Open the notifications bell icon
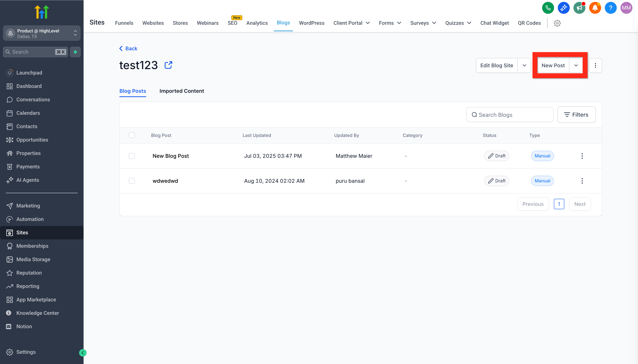The image size is (638, 364). 595,8
